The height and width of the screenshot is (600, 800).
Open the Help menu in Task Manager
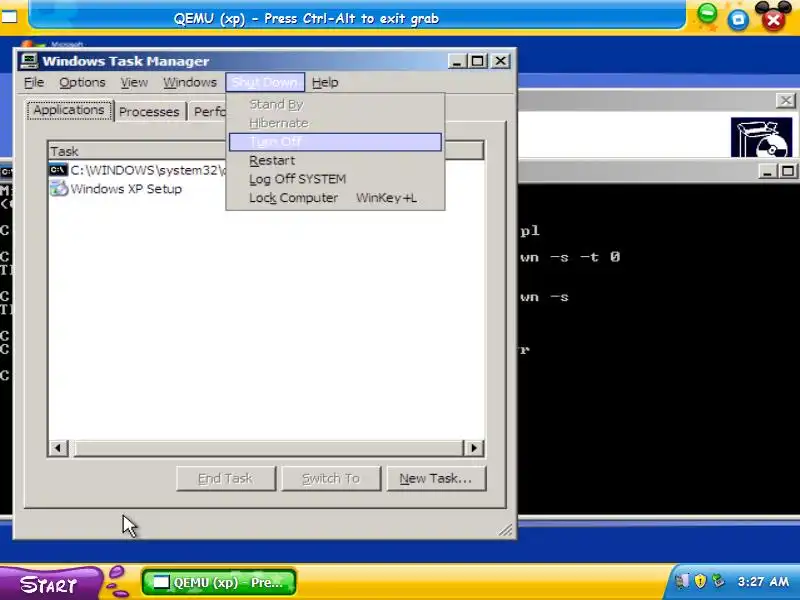coord(325,82)
